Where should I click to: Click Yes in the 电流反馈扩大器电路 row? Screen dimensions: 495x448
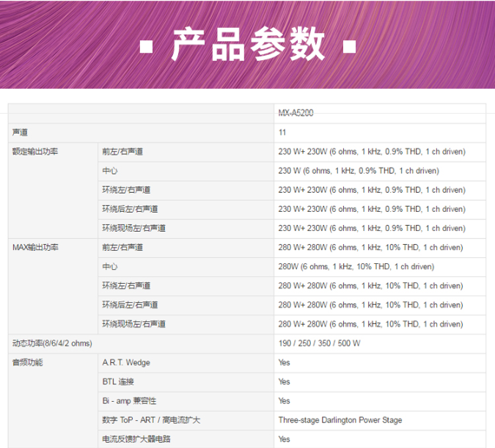pos(284,439)
